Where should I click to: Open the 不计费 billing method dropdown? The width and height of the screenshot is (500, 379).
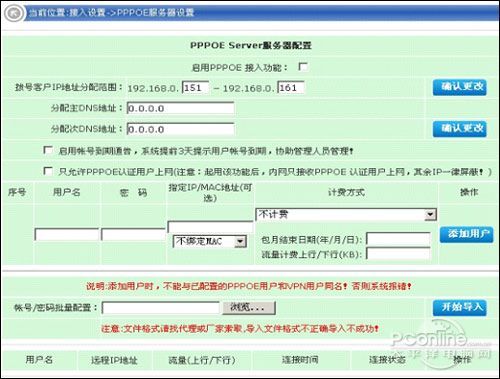tap(346, 214)
